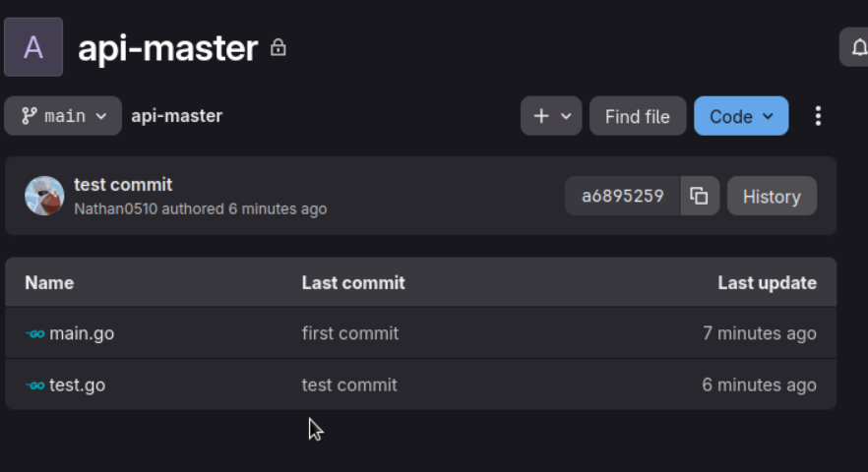This screenshot has width=868, height=472.
Task: Expand the blue Code dropdown
Action: click(x=740, y=116)
